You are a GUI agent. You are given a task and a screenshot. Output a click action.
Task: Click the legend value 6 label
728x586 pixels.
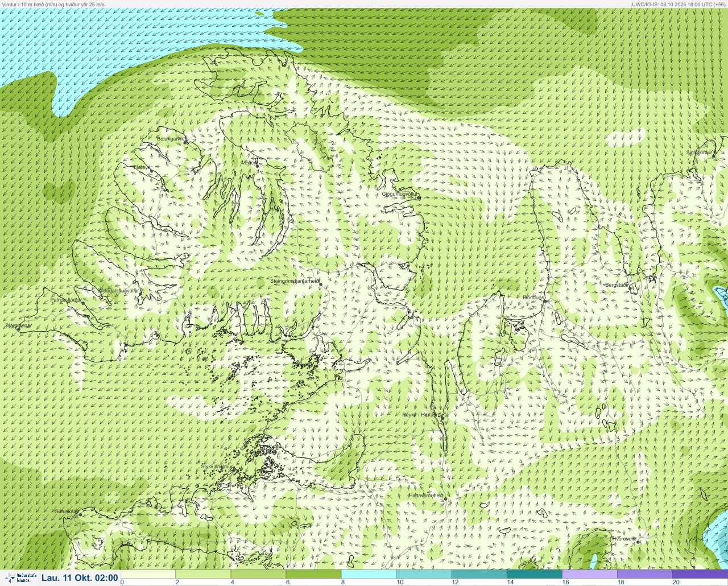coord(288,582)
